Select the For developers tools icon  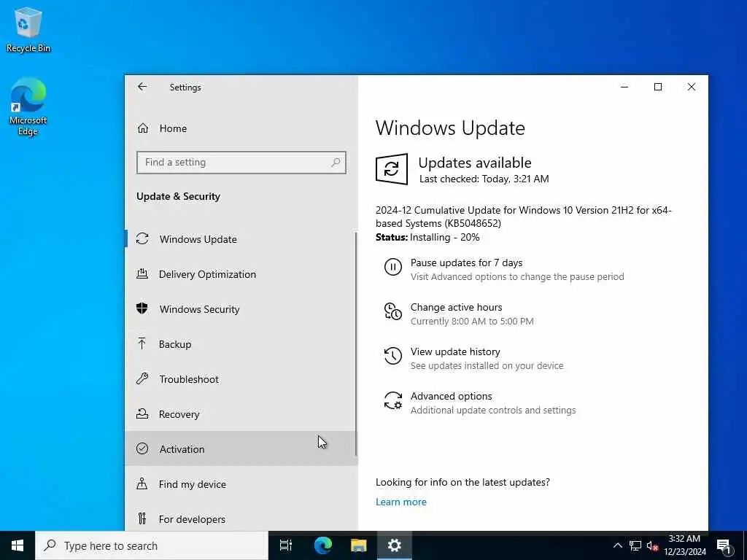pos(142,518)
